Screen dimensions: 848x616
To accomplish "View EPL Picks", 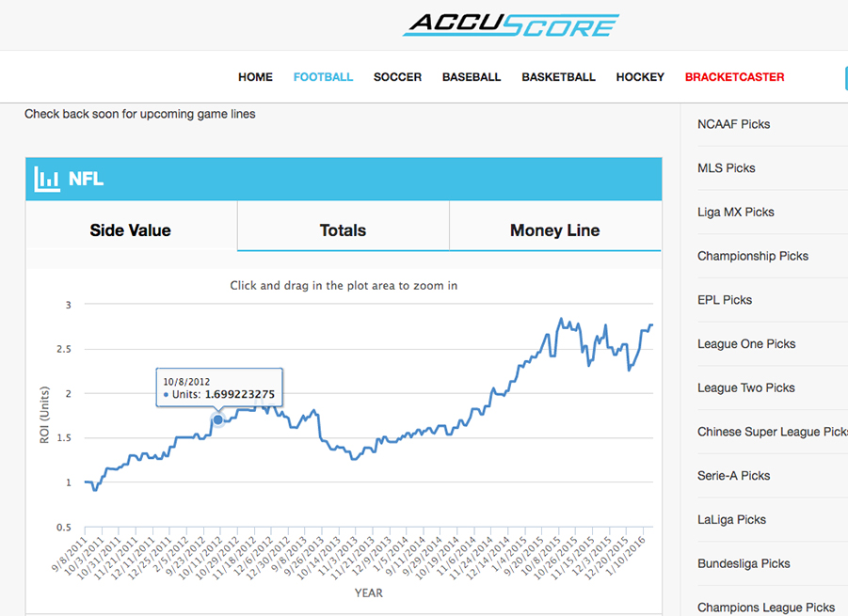I will coord(725,300).
